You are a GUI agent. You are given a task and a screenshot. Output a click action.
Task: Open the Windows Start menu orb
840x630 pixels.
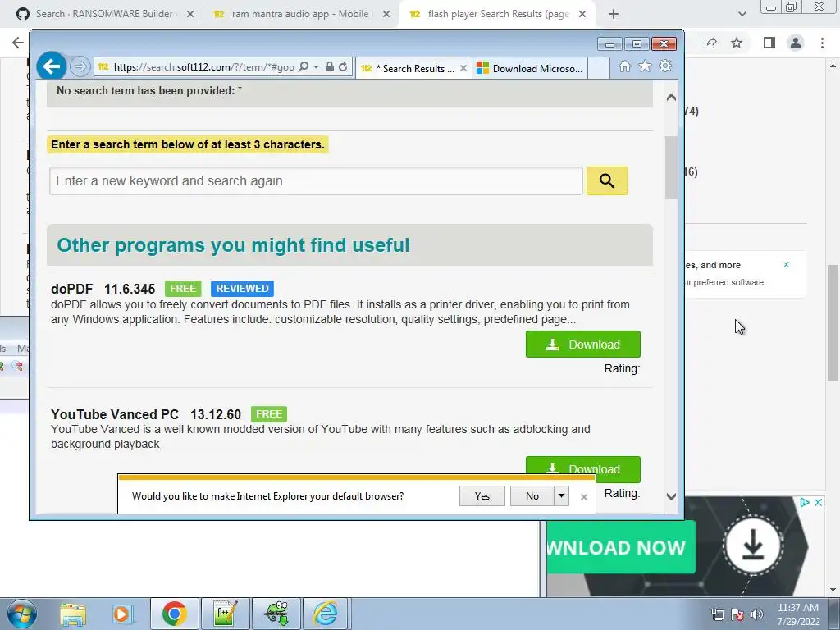[x=22, y=614]
